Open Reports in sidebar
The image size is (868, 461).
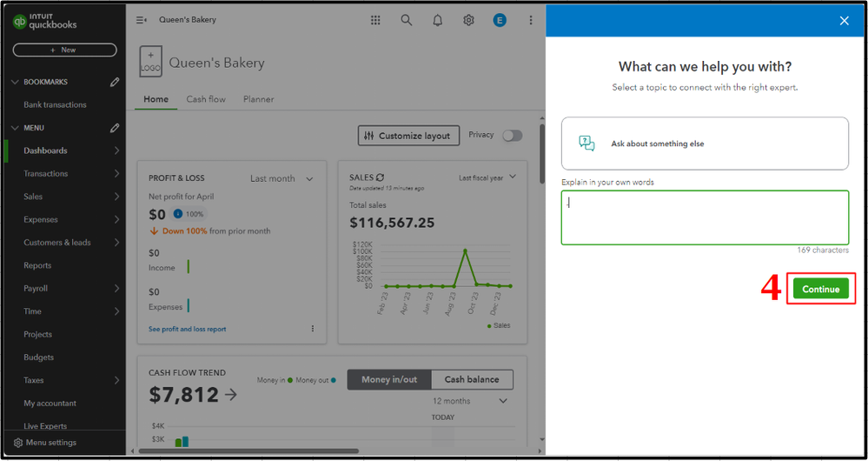click(37, 265)
